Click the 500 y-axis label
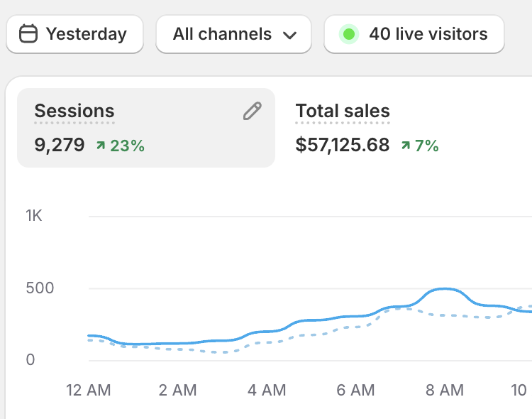The width and height of the screenshot is (532, 419). 40,288
